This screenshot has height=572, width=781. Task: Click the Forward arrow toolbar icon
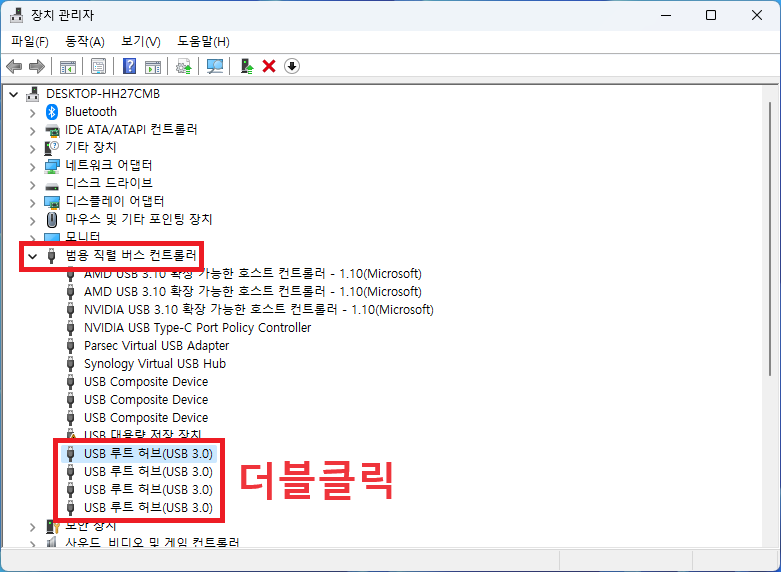point(37,66)
